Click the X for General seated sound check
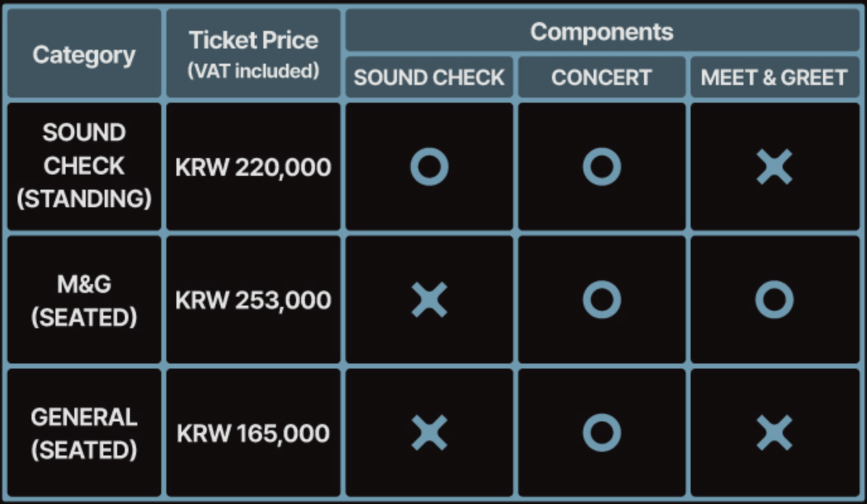 429,433
